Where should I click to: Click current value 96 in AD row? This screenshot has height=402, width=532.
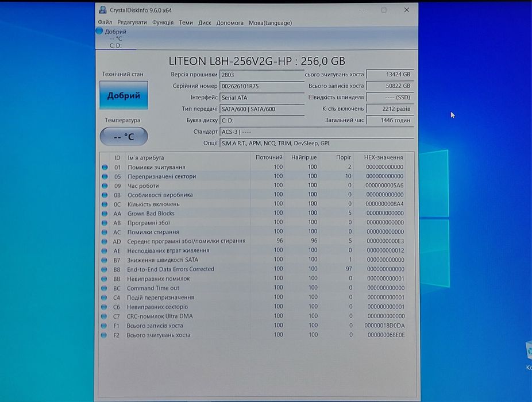click(280, 241)
